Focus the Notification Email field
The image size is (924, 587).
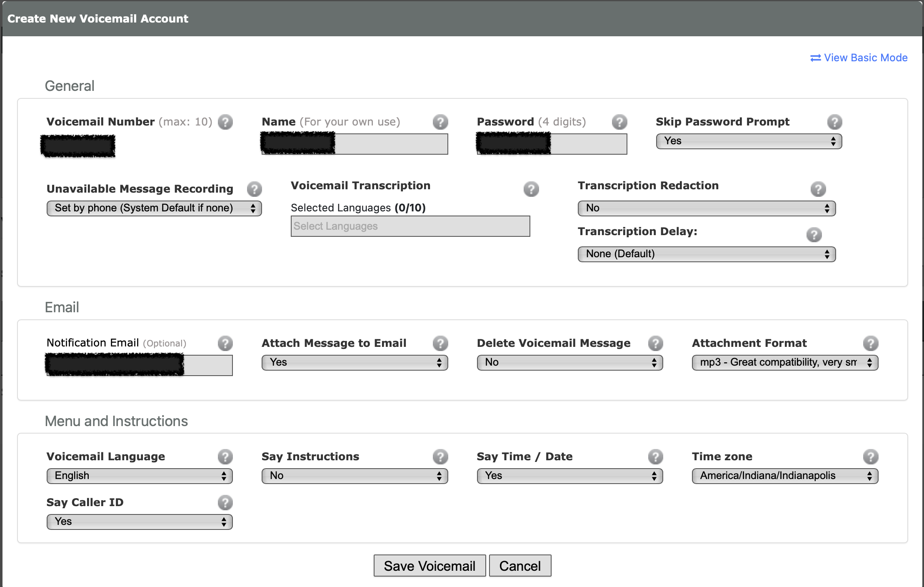140,366
